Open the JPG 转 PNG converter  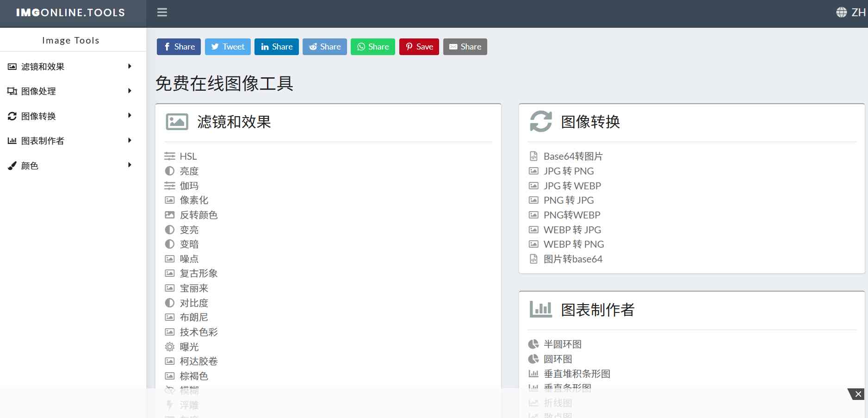(568, 171)
